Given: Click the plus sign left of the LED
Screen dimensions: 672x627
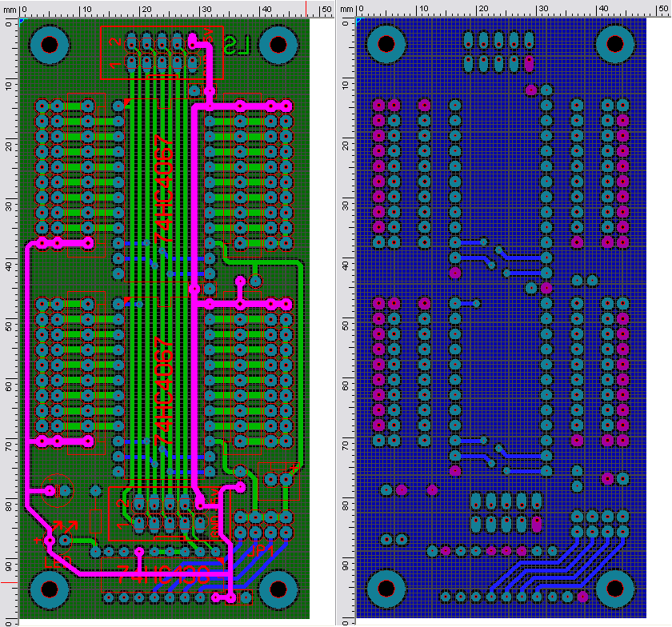Looking at the screenshot, I should 38,541.
